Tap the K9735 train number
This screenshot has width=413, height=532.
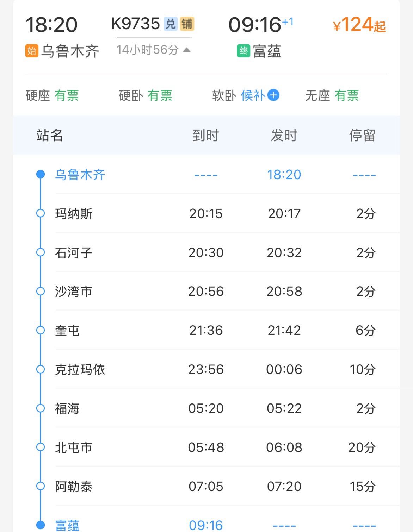coord(136,24)
